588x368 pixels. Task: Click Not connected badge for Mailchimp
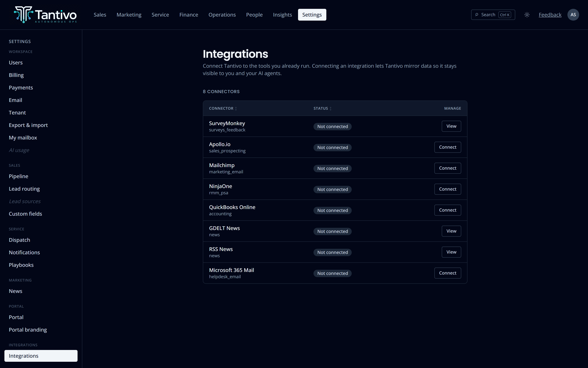tap(332, 168)
